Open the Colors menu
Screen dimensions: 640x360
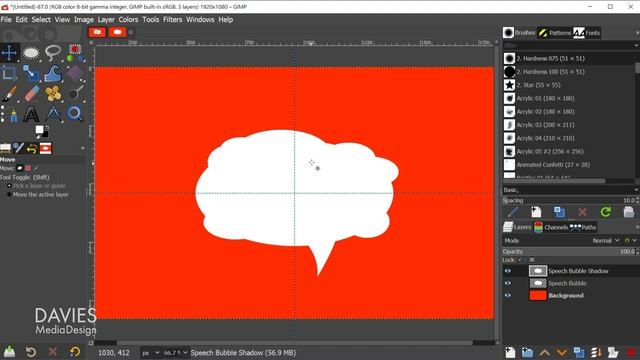129,20
